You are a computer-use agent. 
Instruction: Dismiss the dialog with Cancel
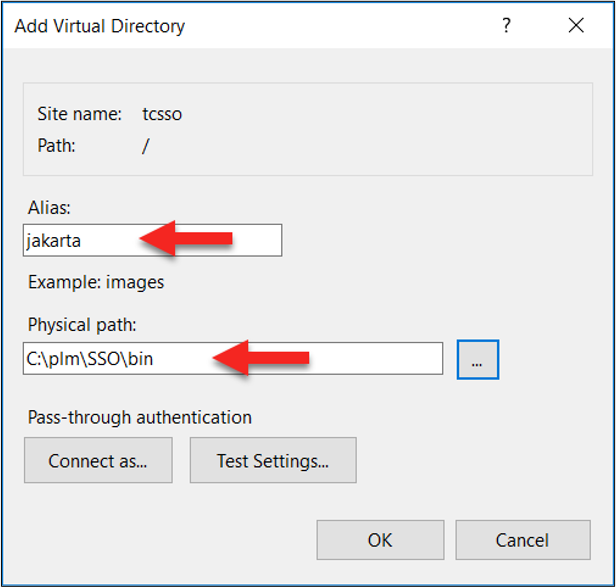click(522, 540)
